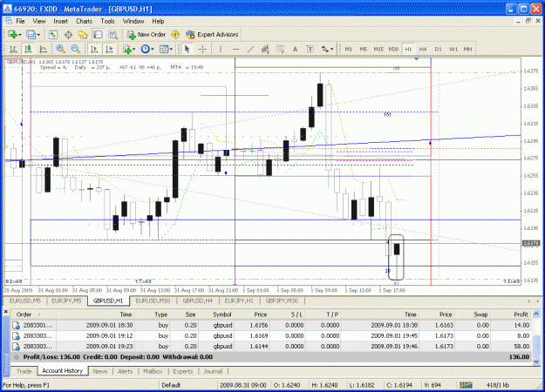Open the Indicators list icon

coord(126,50)
